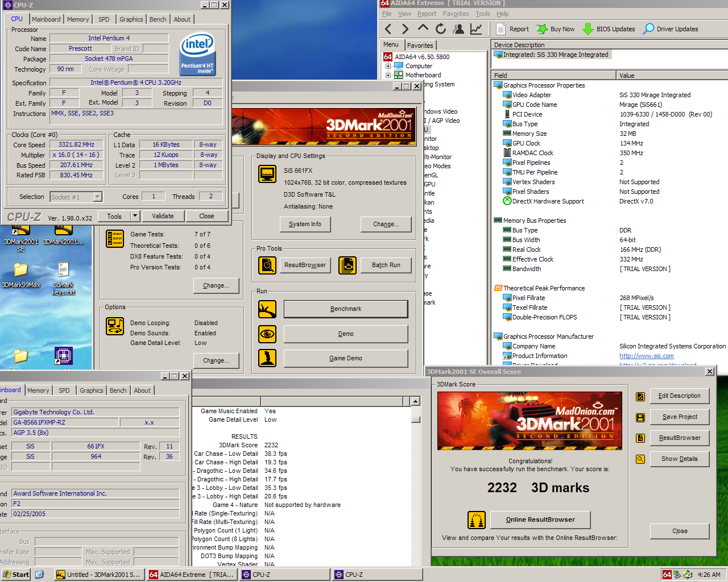The height and width of the screenshot is (582, 728).
Task: Switch to the Mainboard tab in CPU-Z
Action: (x=46, y=19)
